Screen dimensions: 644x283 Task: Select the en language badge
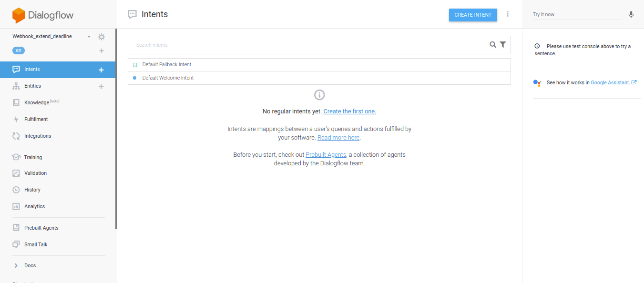pos(19,51)
